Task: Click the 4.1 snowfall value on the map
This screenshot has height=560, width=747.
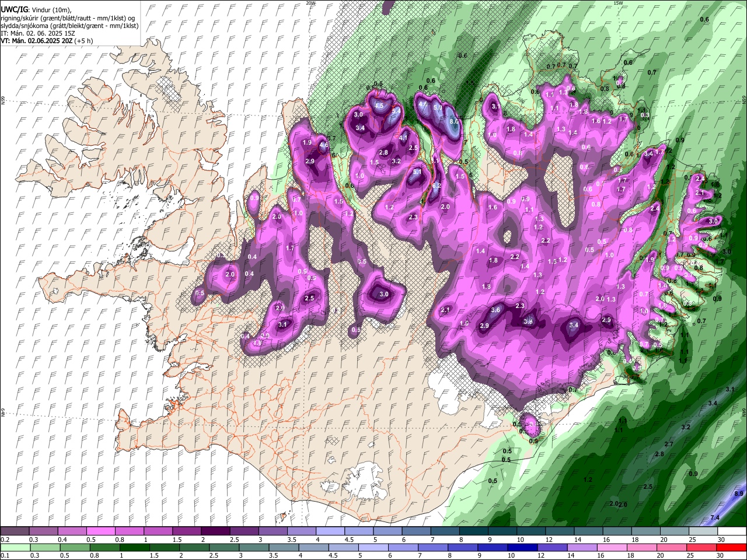Action: click(x=403, y=138)
